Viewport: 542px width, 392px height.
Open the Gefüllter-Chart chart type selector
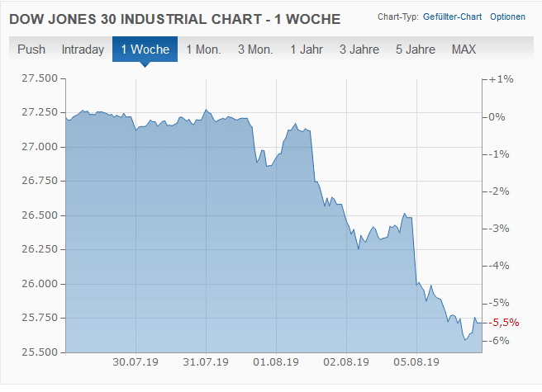point(453,17)
